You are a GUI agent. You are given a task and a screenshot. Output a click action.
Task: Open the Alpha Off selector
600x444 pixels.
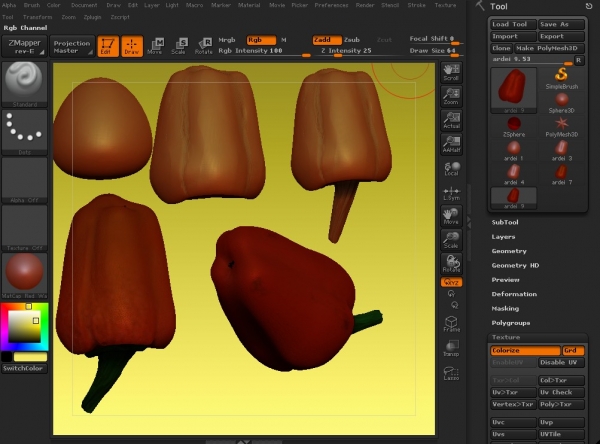click(24, 180)
